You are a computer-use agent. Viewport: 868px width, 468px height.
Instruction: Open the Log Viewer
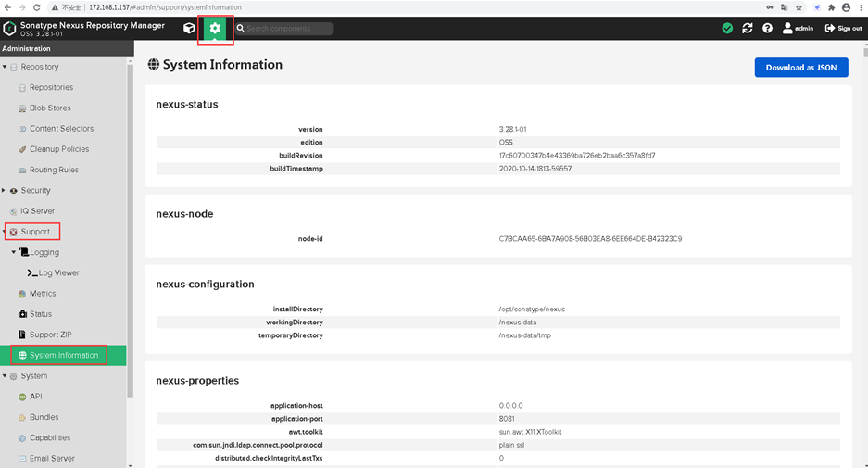click(x=58, y=273)
